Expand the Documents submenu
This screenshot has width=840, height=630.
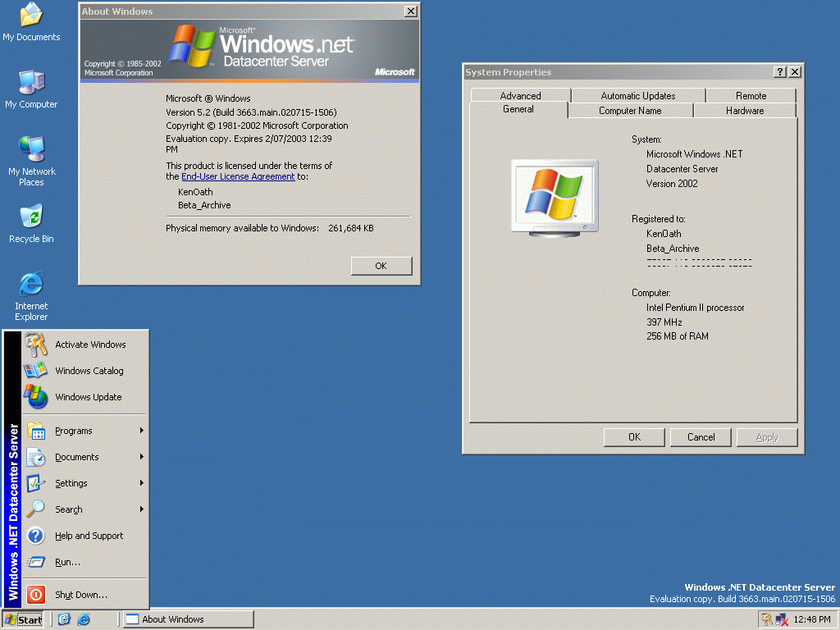[76, 457]
